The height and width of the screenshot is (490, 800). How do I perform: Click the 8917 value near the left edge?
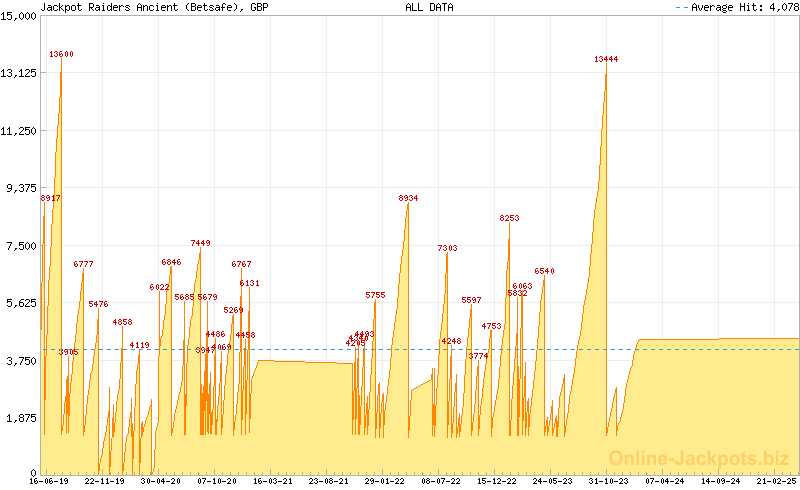pos(50,199)
